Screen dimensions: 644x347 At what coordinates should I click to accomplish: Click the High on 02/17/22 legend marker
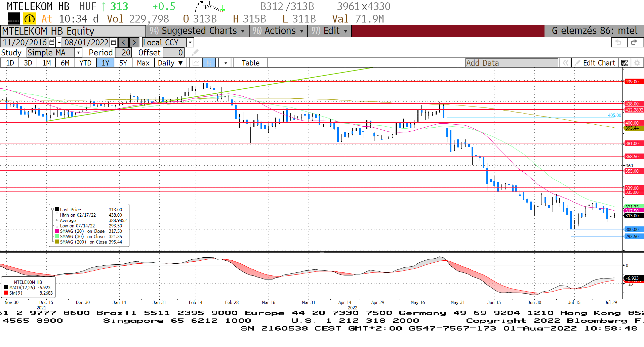click(x=57, y=215)
